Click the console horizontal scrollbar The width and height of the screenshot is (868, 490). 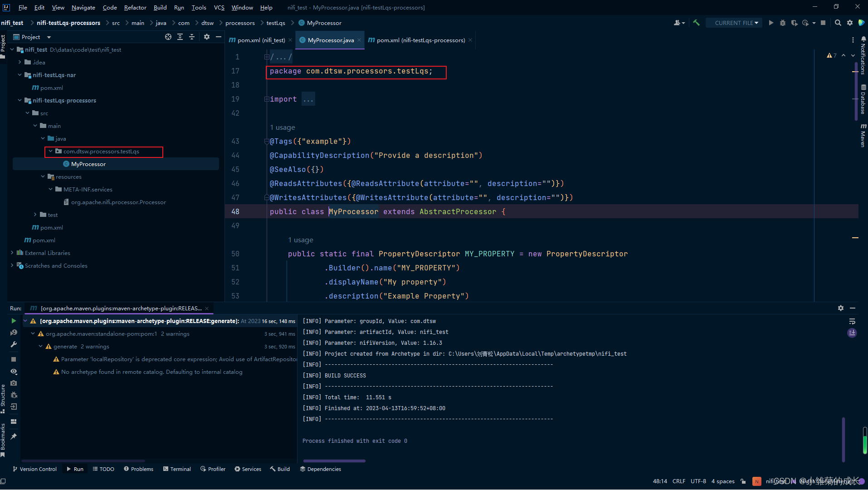[x=334, y=461]
